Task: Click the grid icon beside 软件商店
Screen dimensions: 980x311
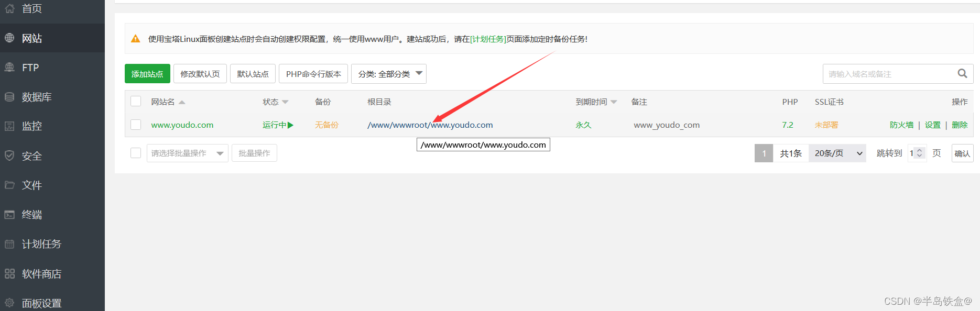Action: (9, 273)
